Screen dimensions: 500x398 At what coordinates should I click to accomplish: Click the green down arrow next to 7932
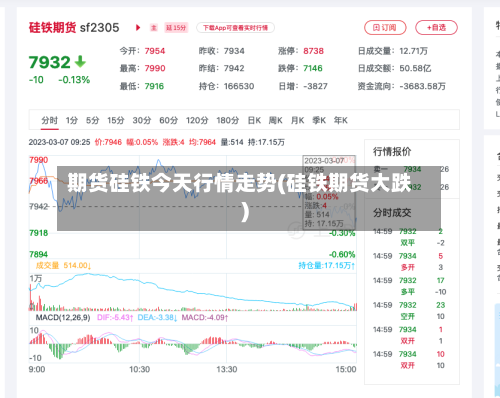(80, 62)
